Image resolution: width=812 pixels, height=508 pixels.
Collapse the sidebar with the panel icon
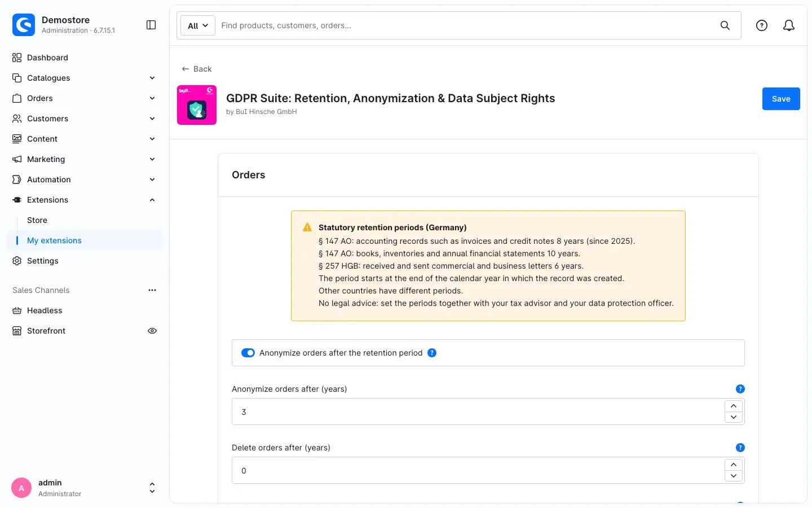151,25
